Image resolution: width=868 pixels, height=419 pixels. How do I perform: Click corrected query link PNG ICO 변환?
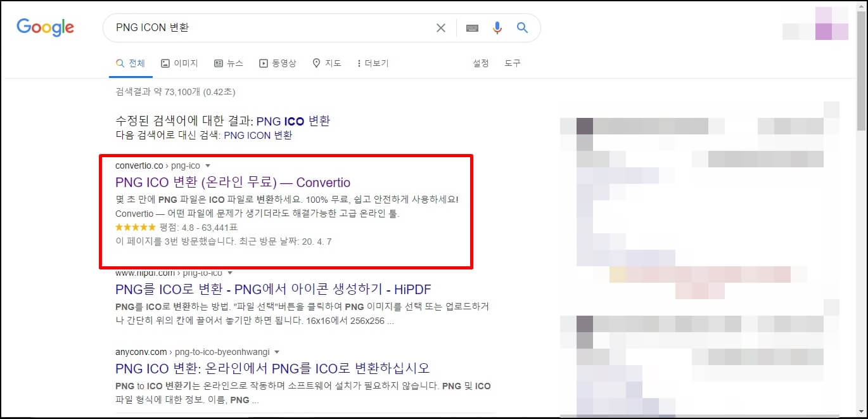tap(293, 121)
